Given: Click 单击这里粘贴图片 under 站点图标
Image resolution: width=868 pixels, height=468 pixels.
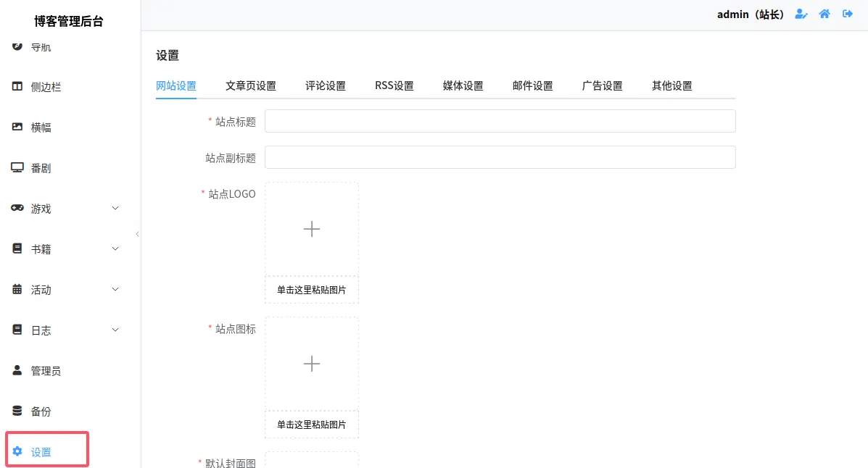Looking at the screenshot, I should coord(312,425).
